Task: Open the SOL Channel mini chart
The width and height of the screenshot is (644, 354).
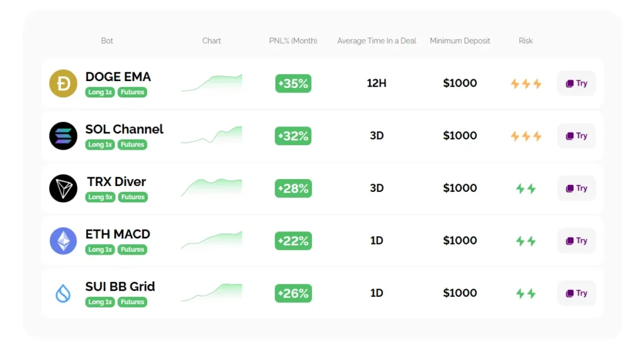Action: (x=211, y=136)
